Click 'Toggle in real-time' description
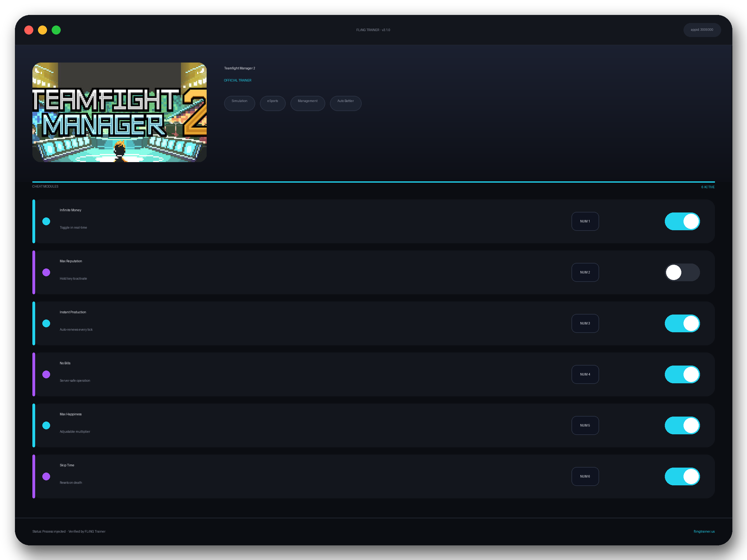This screenshot has width=747, height=560. tap(73, 227)
